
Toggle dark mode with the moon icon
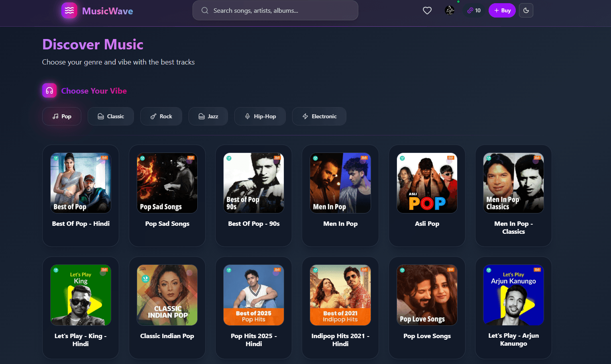tap(526, 10)
